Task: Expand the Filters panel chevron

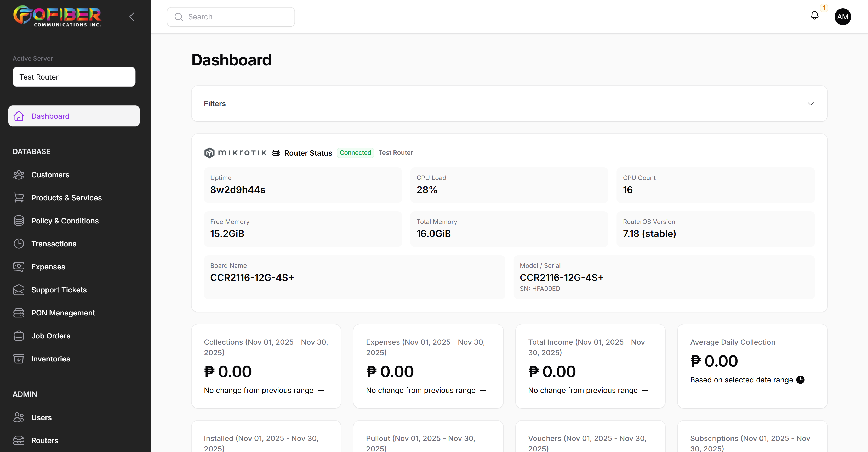Action: tap(810, 104)
